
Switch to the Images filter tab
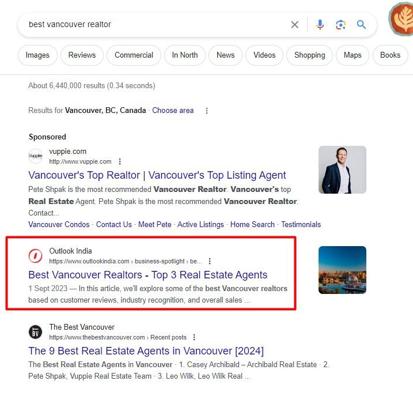click(x=38, y=55)
